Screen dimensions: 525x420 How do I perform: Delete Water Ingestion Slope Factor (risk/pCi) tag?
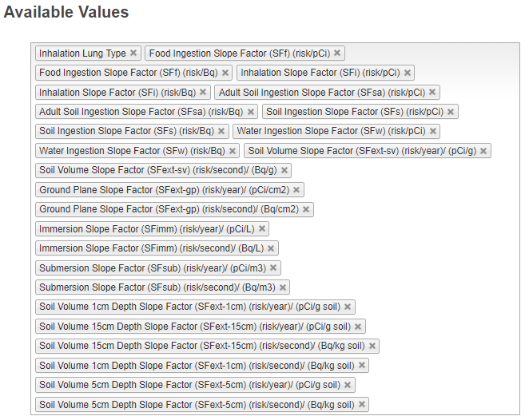[433, 131]
